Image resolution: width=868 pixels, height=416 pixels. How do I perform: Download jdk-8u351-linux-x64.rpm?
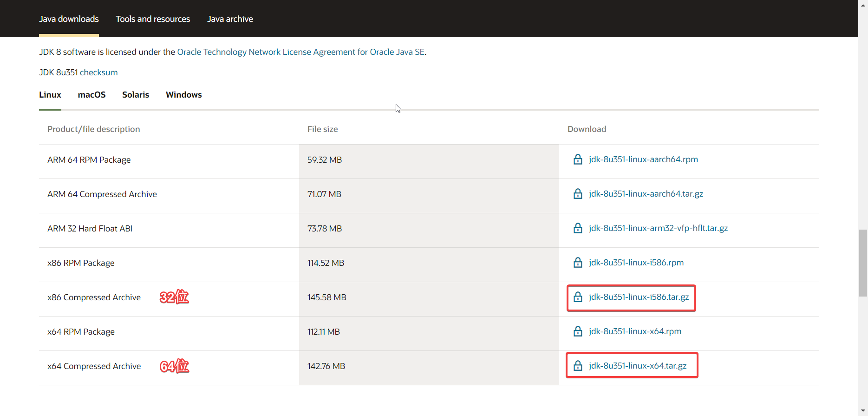coord(635,331)
